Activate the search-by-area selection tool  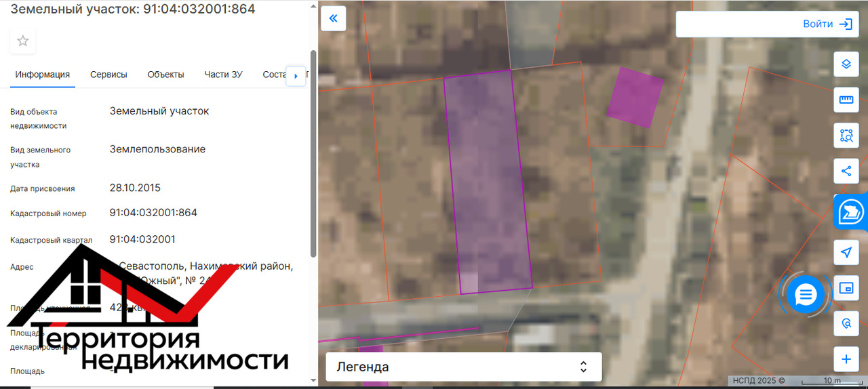click(846, 136)
